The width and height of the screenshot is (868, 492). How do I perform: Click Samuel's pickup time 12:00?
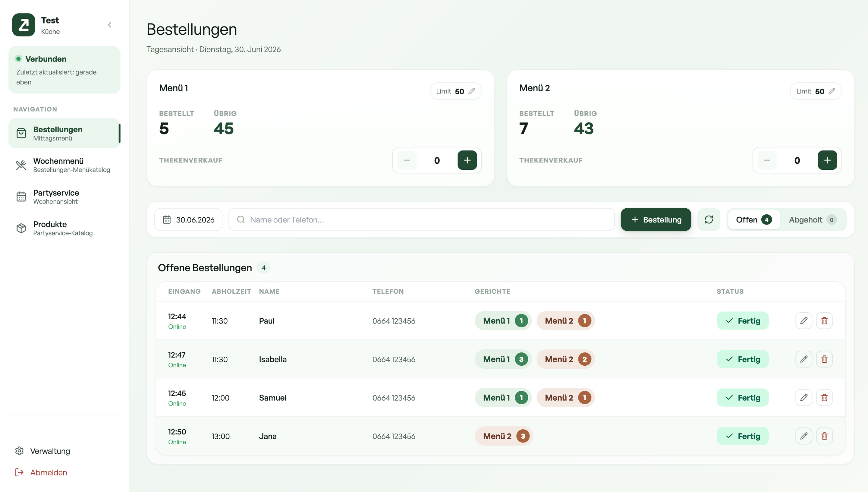click(x=220, y=398)
